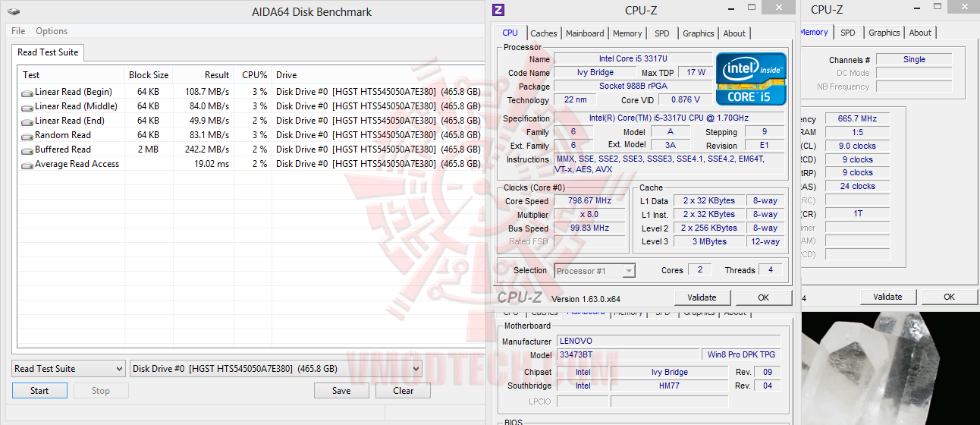The height and width of the screenshot is (425, 980).
Task: Select the Average Read Access row label
Action: [77, 164]
